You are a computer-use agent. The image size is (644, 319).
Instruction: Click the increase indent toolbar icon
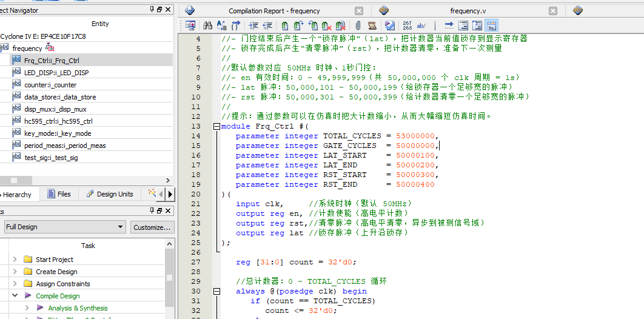click(x=253, y=25)
